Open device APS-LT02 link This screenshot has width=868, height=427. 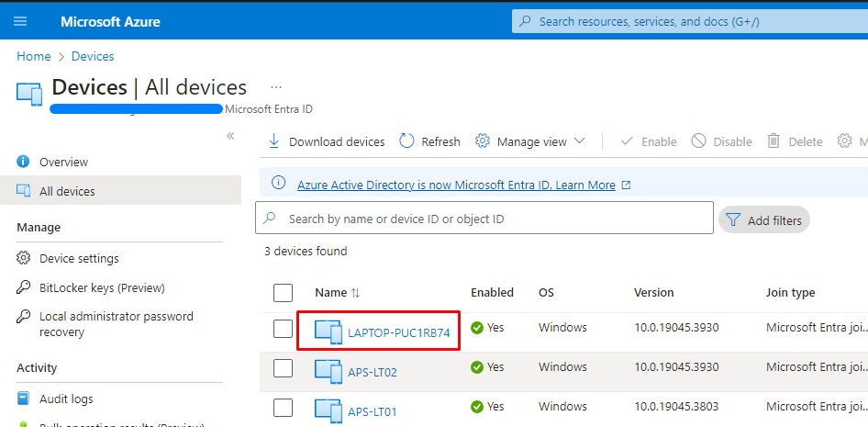coord(373,372)
